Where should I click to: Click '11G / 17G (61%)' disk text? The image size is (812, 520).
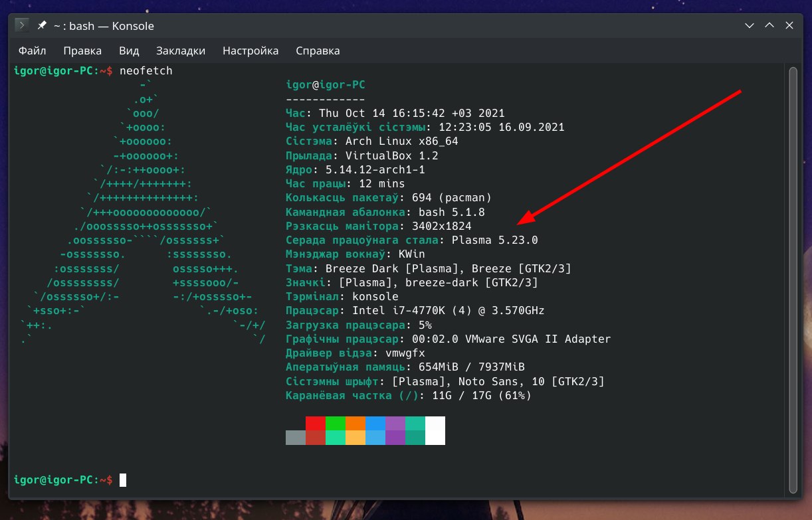pyautogui.click(x=482, y=395)
